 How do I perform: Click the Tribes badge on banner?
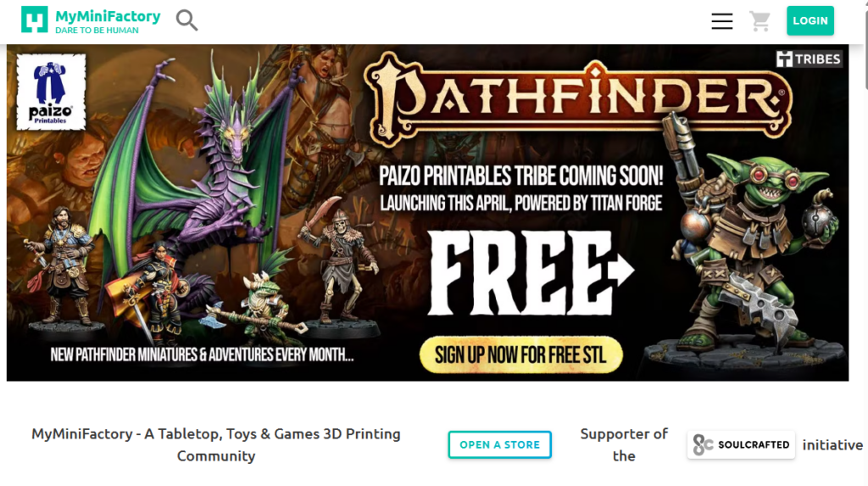click(x=808, y=59)
